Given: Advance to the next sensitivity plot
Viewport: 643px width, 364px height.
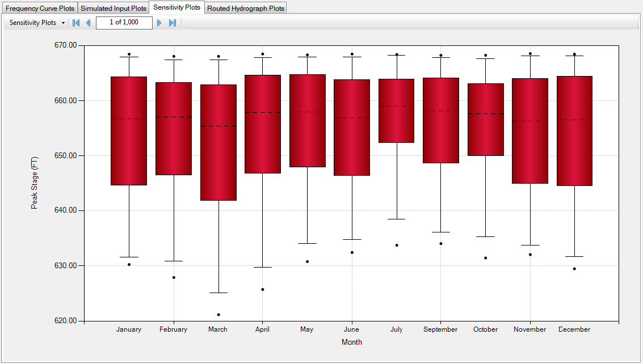Looking at the screenshot, I should coord(159,23).
